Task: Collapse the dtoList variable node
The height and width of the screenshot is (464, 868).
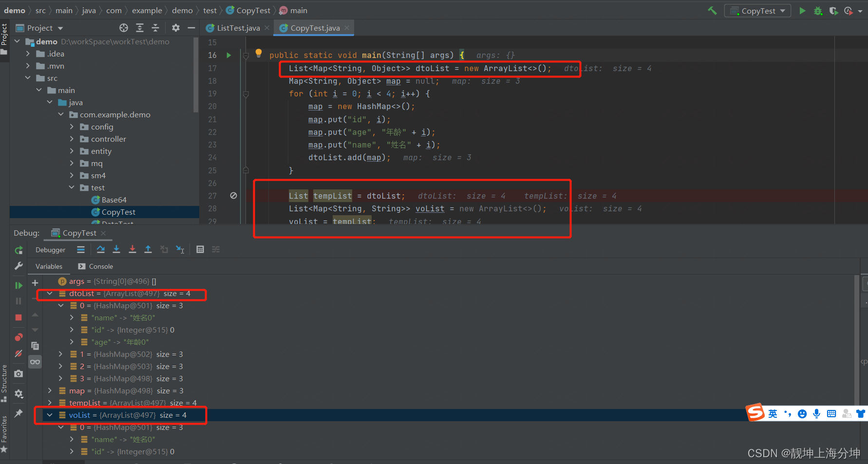Action: coord(49,293)
